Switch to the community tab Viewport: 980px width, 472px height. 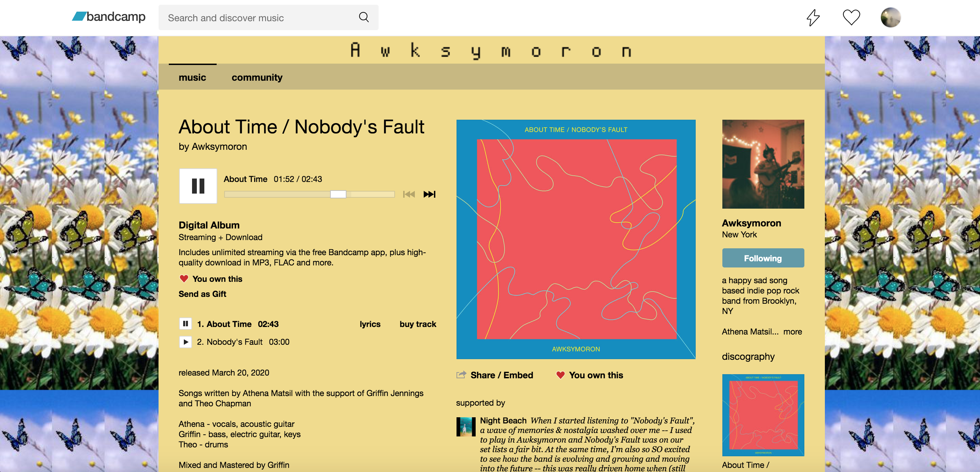click(257, 77)
